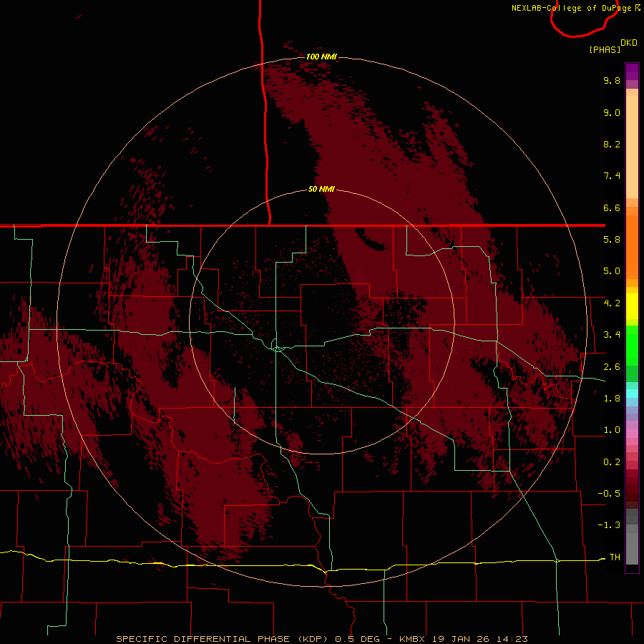Click the 4.2 scale value

pyautogui.click(x=612, y=303)
